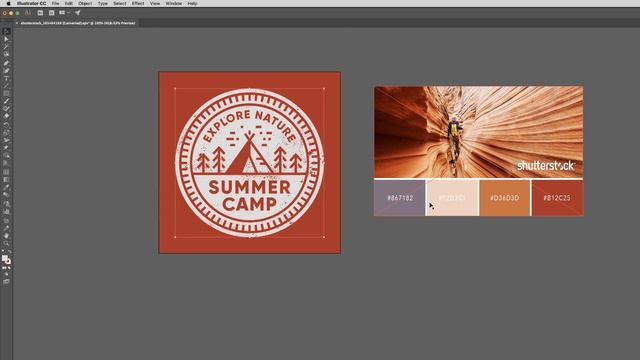Image resolution: width=640 pixels, height=360 pixels.
Task: Select the Paintbrush tool
Action: (6, 101)
